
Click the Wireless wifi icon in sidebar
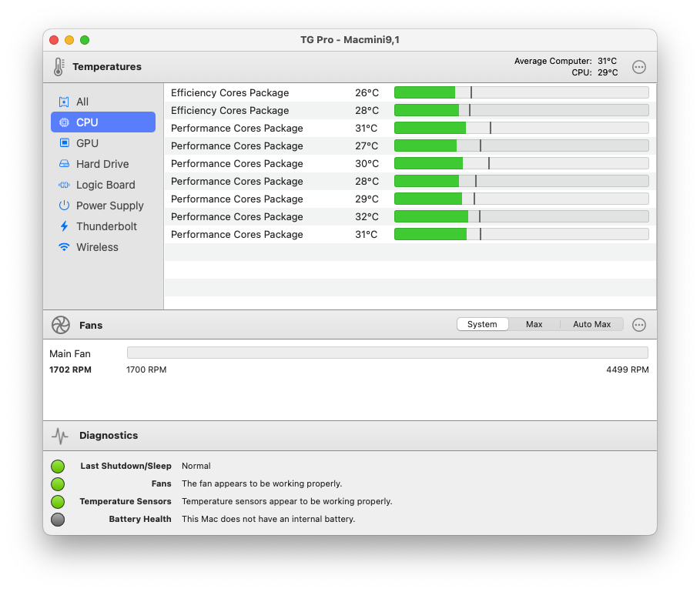pyautogui.click(x=64, y=246)
